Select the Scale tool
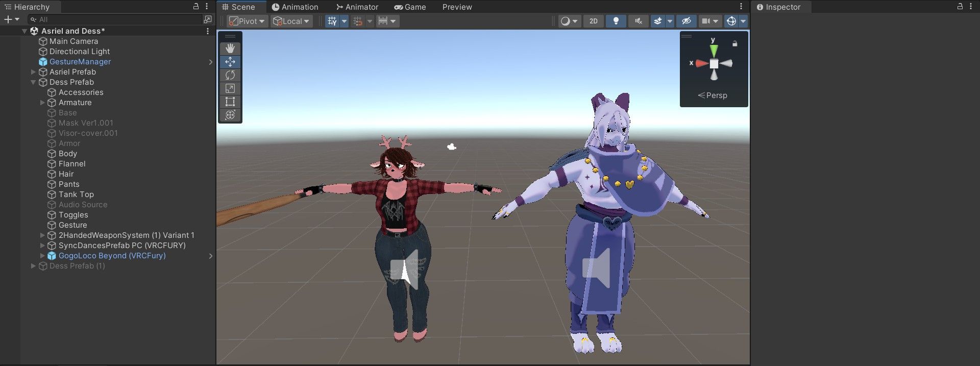The height and width of the screenshot is (366, 980). 230,88
